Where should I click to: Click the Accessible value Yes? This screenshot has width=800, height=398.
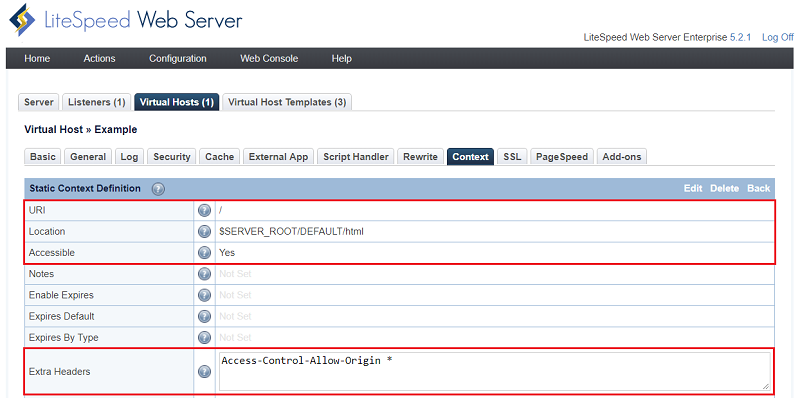pos(227,253)
